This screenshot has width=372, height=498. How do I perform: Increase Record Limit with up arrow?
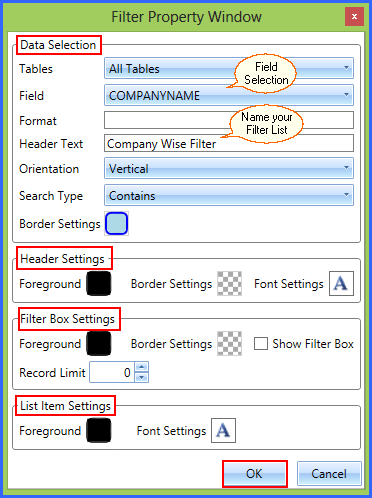click(x=142, y=367)
